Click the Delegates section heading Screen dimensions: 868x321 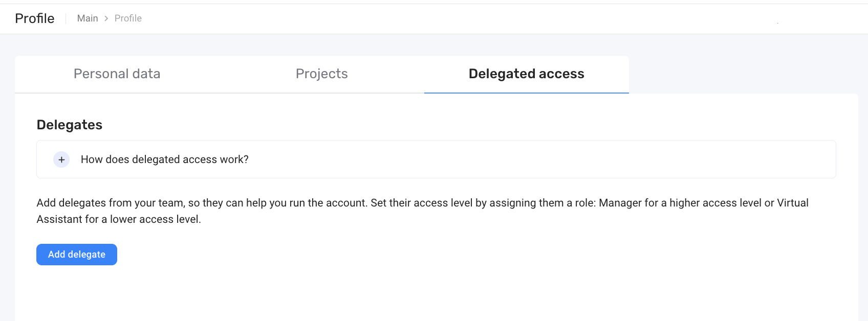point(70,125)
